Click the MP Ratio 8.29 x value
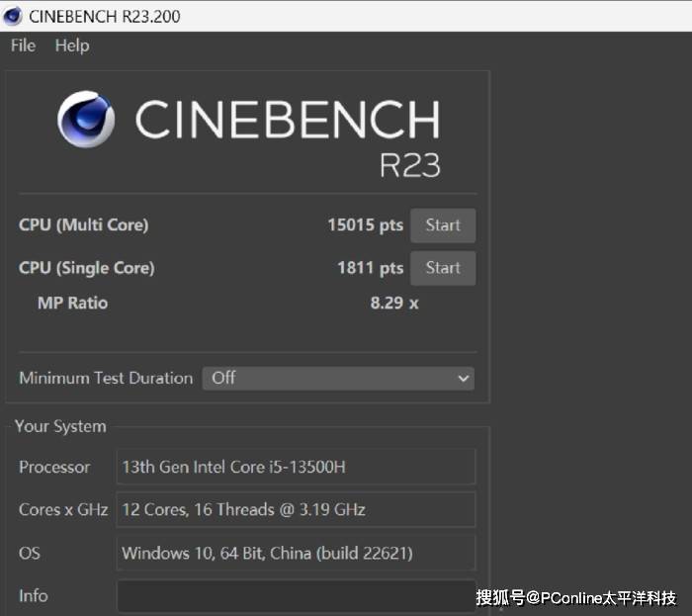Viewport: 692px width, 616px height. click(x=394, y=304)
